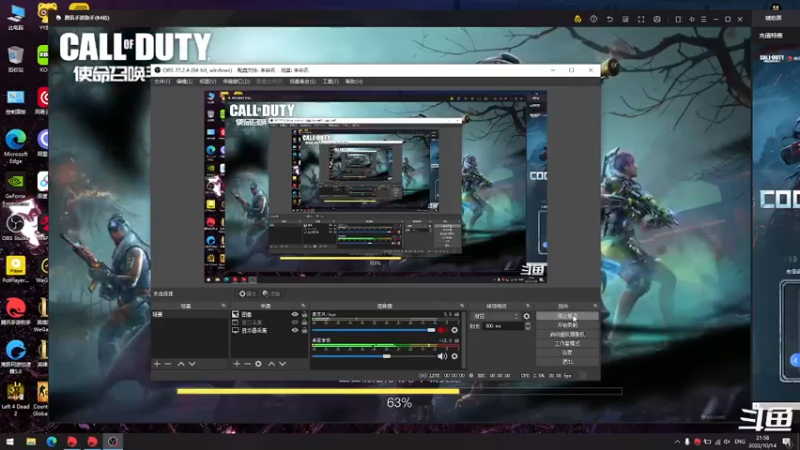Image resolution: width=800 pixels, height=450 pixels.
Task: Toggle lock on window capture source
Action: tap(305, 322)
